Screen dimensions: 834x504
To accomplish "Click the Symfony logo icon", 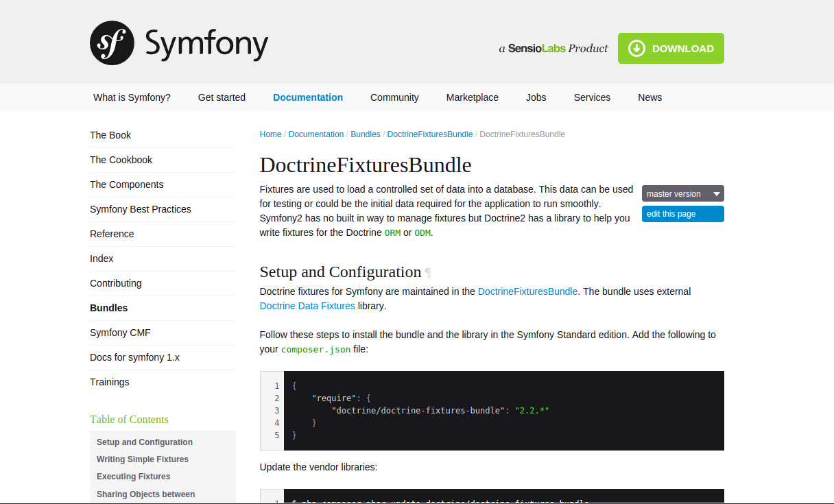I will (x=112, y=43).
